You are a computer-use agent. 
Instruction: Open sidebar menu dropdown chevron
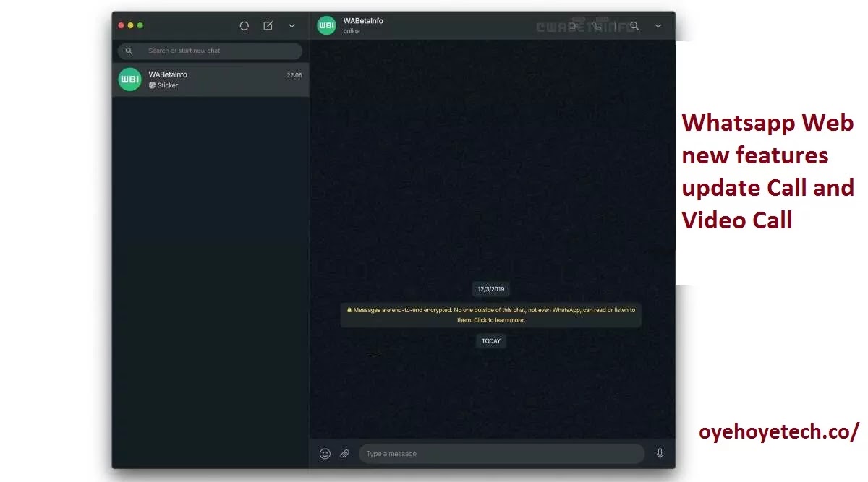coord(292,26)
